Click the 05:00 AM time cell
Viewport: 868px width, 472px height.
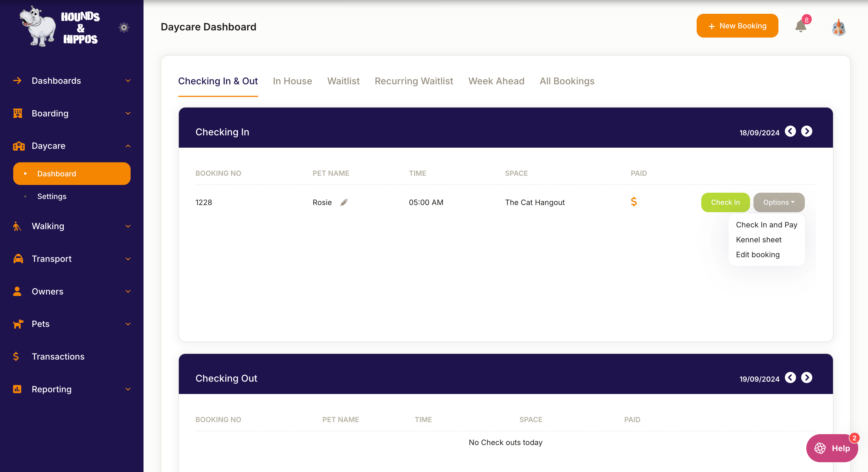click(426, 202)
